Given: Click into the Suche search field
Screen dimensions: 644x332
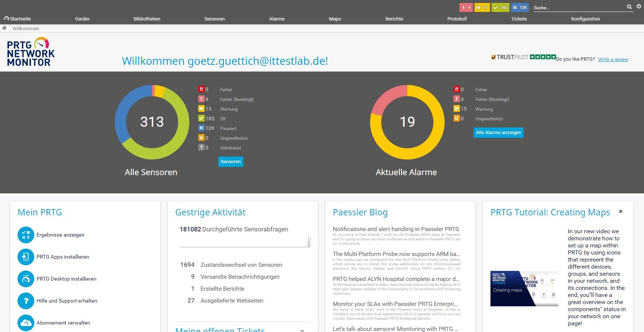Looking at the screenshot, I should [578, 8].
